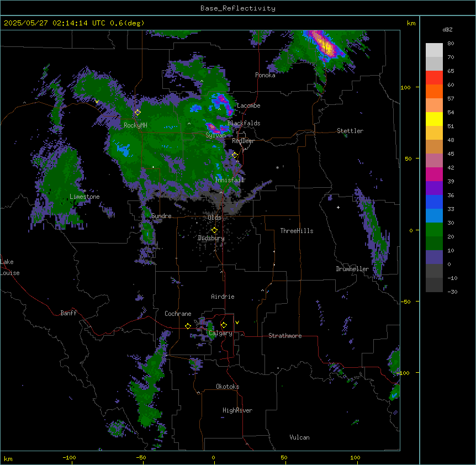Screen dimensions: 476x465
Task: Select the Innisfail label
Action: pyautogui.click(x=230, y=180)
